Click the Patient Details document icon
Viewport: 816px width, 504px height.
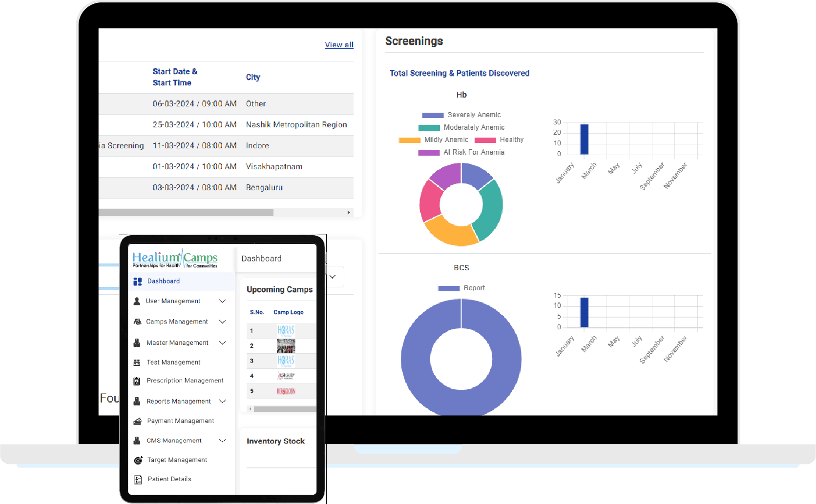point(138,480)
